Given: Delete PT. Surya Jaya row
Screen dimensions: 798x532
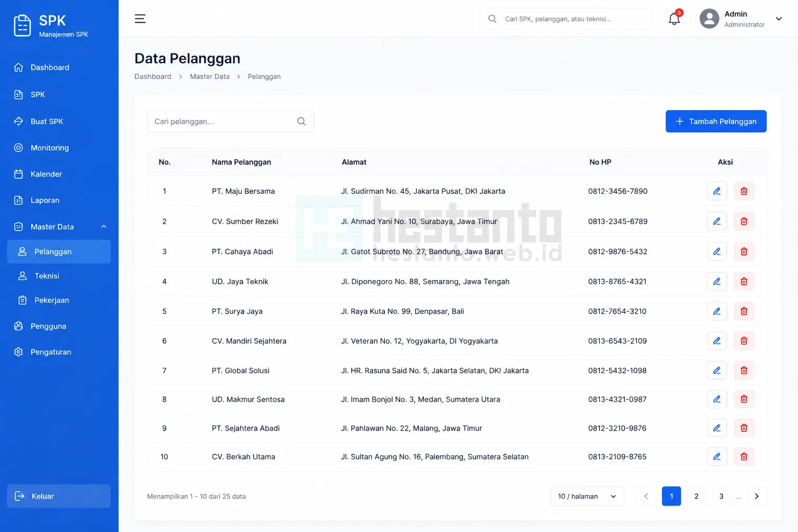Looking at the screenshot, I should pos(744,311).
